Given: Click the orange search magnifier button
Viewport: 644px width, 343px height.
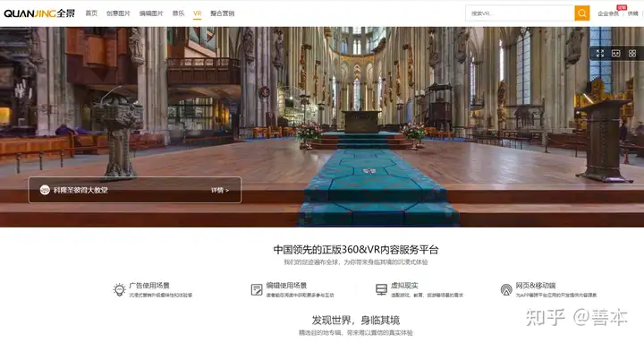Looking at the screenshot, I should tap(582, 13).
